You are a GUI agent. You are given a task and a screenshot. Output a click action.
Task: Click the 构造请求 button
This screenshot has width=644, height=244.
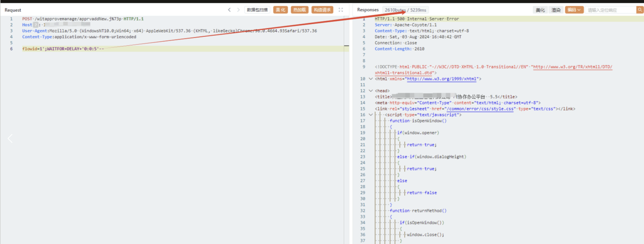(x=322, y=10)
